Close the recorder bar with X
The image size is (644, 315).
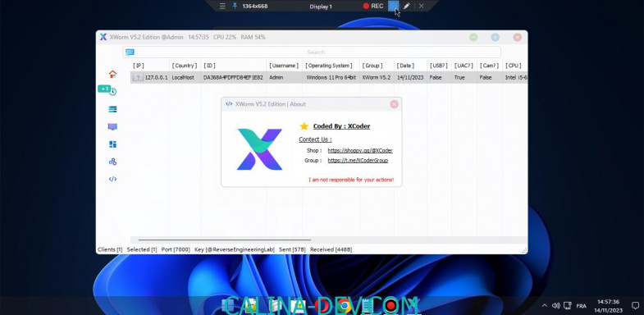tap(422, 7)
